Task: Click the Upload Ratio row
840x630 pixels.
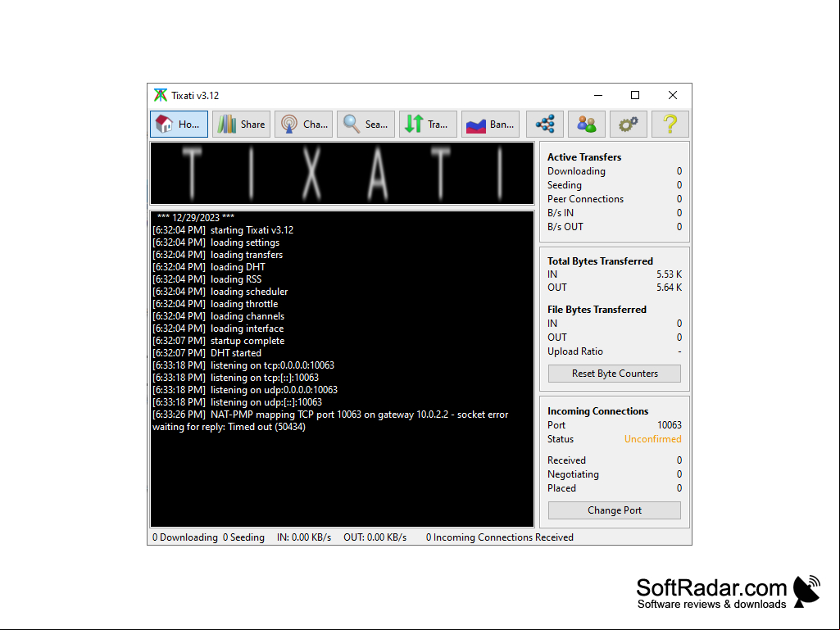Action: coord(615,351)
